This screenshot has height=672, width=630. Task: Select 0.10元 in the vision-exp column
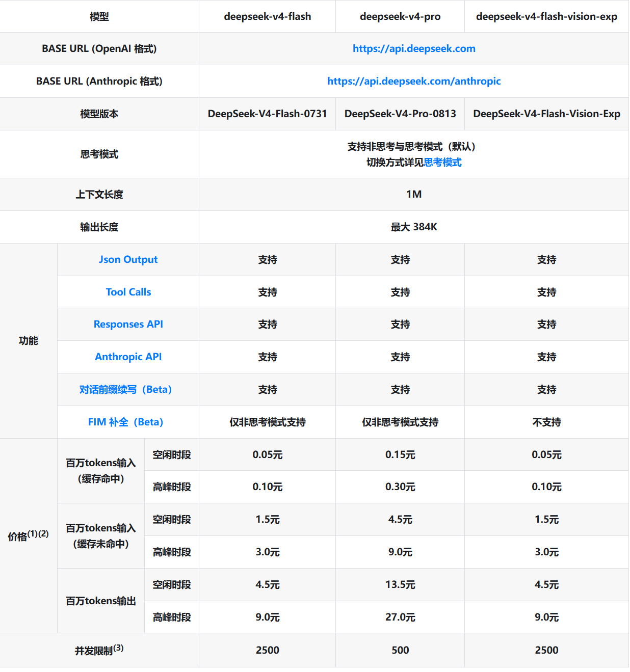pos(547,487)
